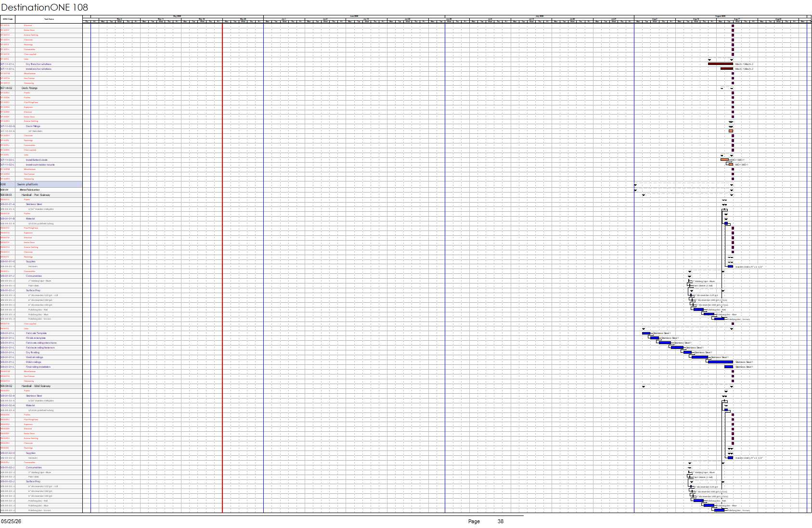Select the 07-14-02 Deck Fittings summary row
812x528 pixels.
tap(41, 88)
